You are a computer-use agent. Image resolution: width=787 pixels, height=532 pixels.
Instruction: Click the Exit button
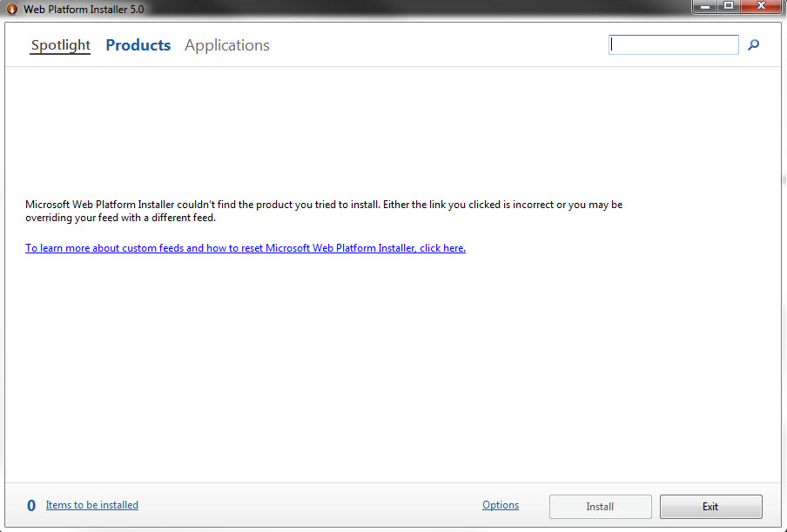coord(710,507)
